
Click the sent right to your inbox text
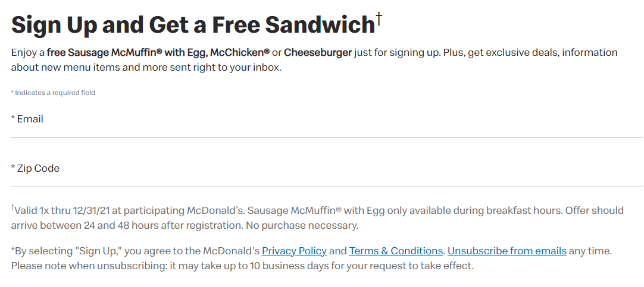[212, 68]
